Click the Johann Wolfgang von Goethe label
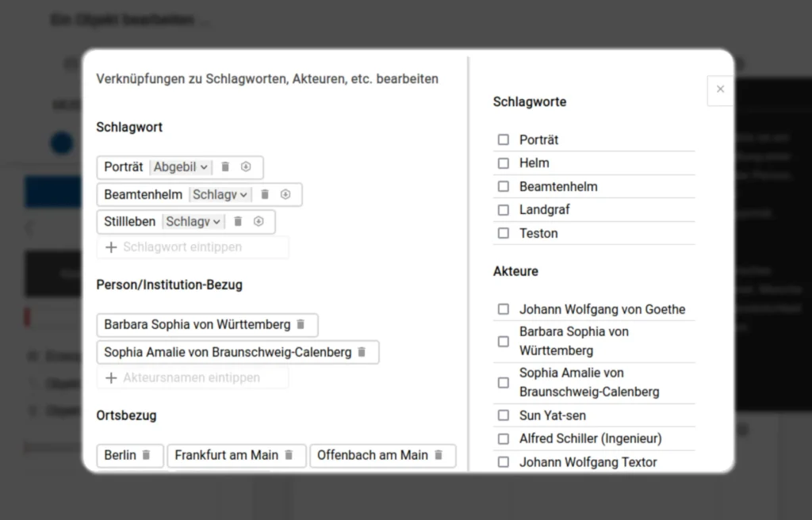 603,309
